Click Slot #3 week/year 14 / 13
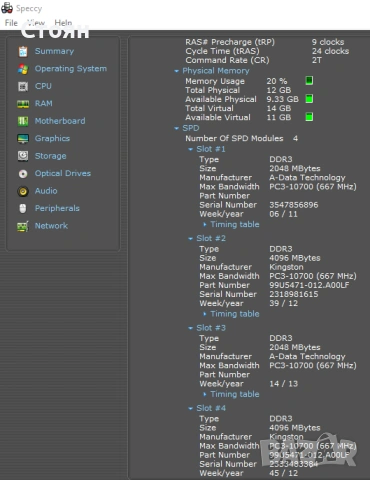Screen dimensions: 370x480 coord(284,383)
